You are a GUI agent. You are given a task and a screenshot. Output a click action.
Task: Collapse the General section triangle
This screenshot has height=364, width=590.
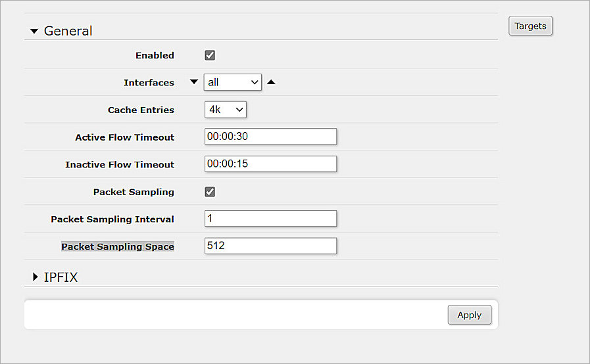pyautogui.click(x=34, y=31)
